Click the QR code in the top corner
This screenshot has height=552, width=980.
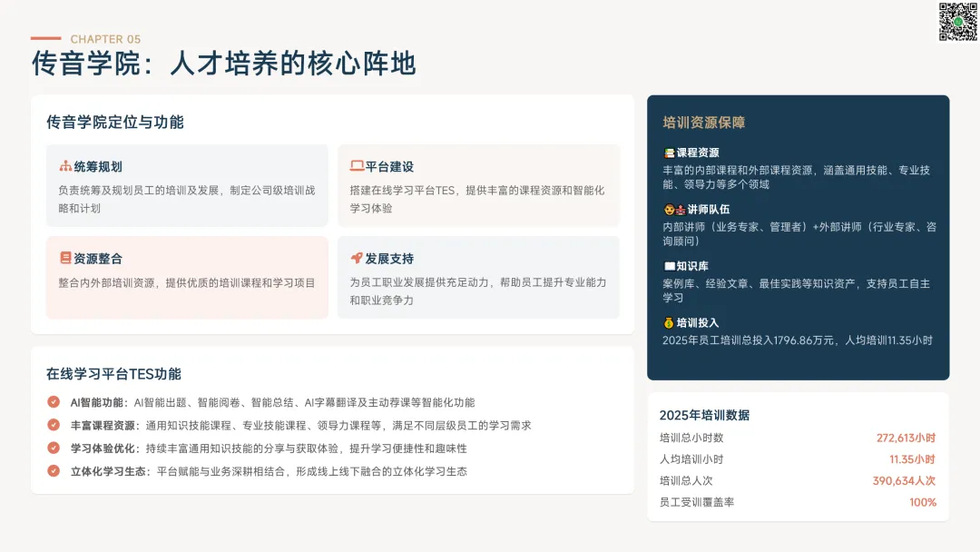[957, 22]
